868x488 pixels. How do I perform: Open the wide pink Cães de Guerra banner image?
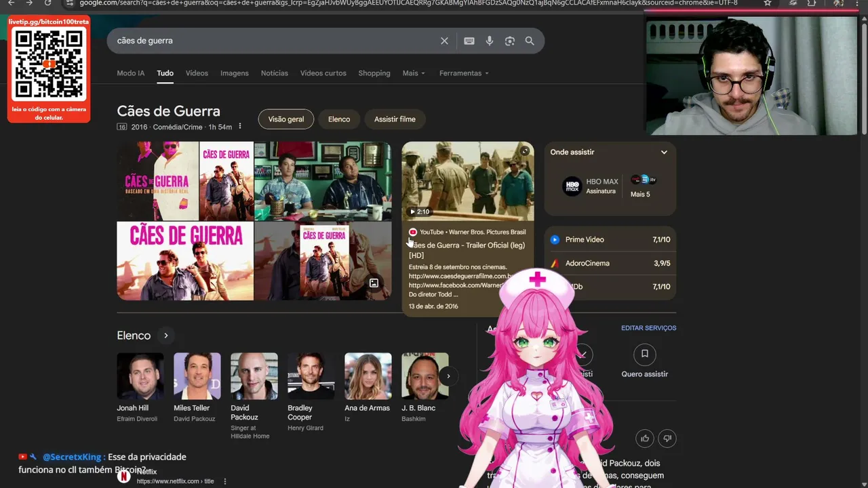tap(185, 261)
